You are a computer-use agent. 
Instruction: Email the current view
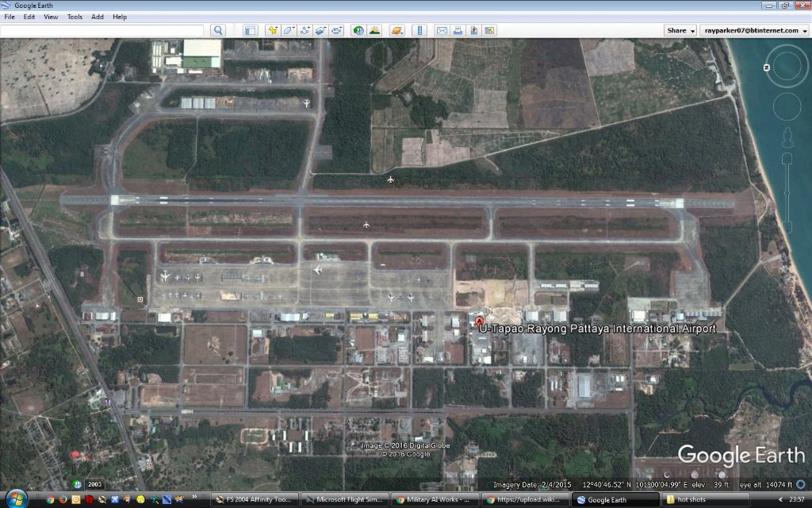point(442,30)
